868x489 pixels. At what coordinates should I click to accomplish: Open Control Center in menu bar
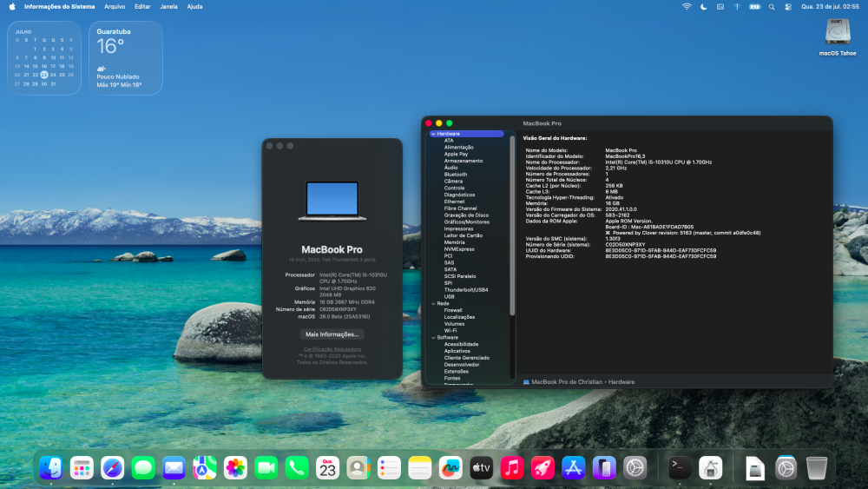[x=788, y=7]
